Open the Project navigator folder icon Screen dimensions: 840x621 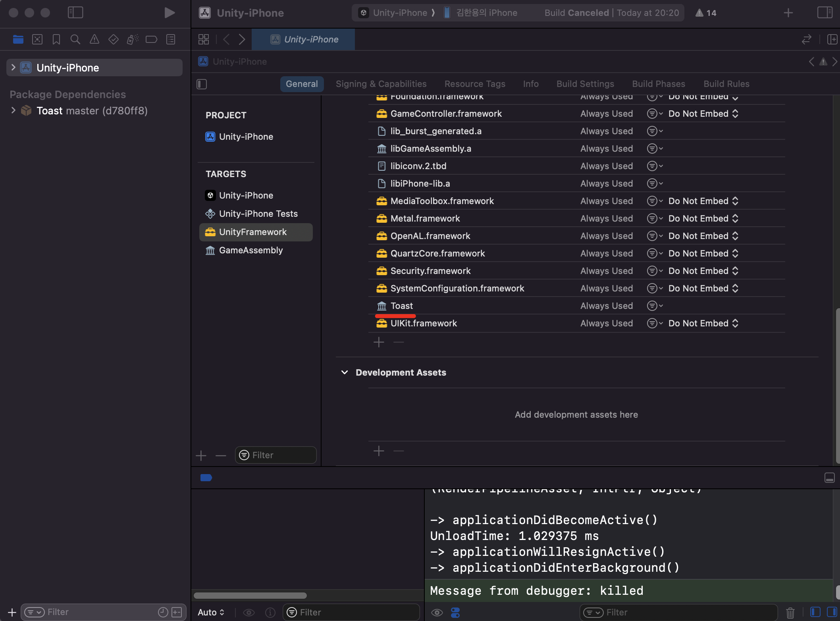point(18,39)
